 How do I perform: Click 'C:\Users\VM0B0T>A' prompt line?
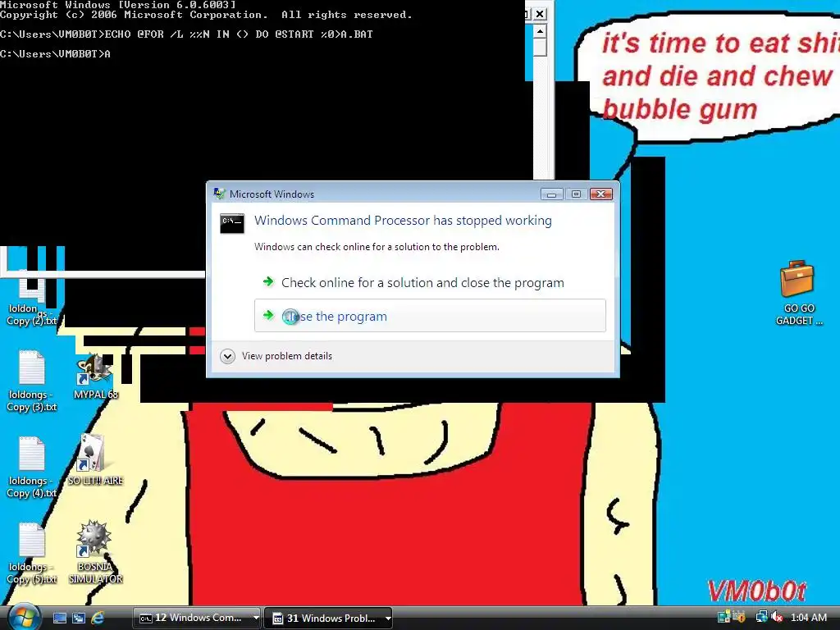[x=55, y=53]
